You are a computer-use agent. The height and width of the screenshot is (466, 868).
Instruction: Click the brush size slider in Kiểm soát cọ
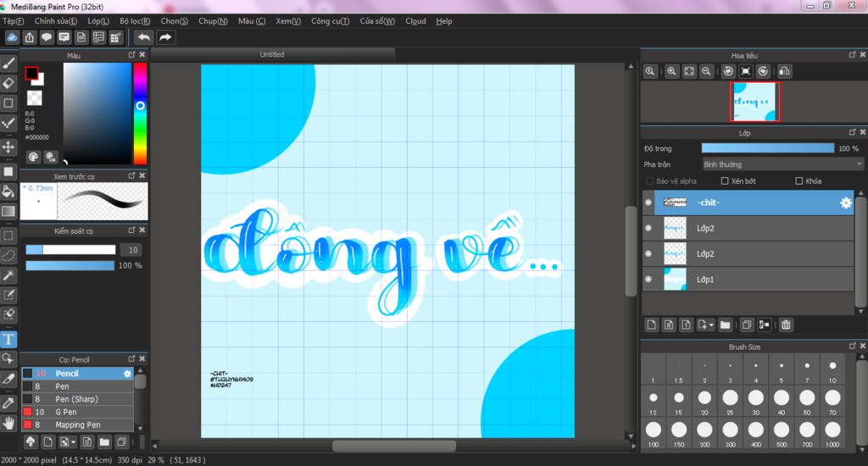70,250
